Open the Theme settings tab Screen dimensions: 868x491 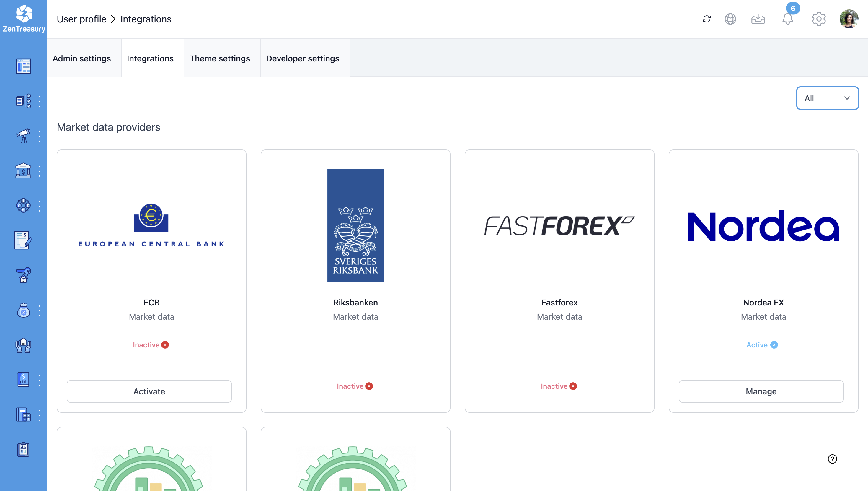pyautogui.click(x=220, y=58)
